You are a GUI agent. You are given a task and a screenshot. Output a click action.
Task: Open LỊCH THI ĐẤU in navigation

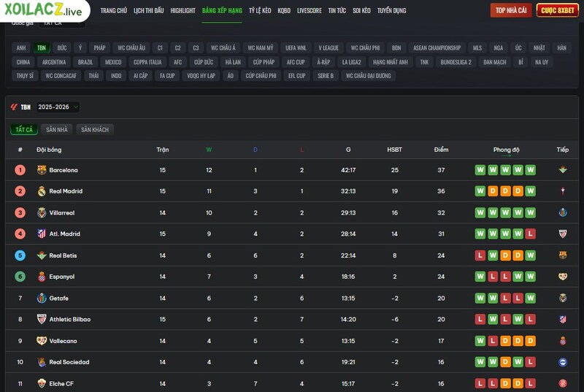pyautogui.click(x=148, y=11)
